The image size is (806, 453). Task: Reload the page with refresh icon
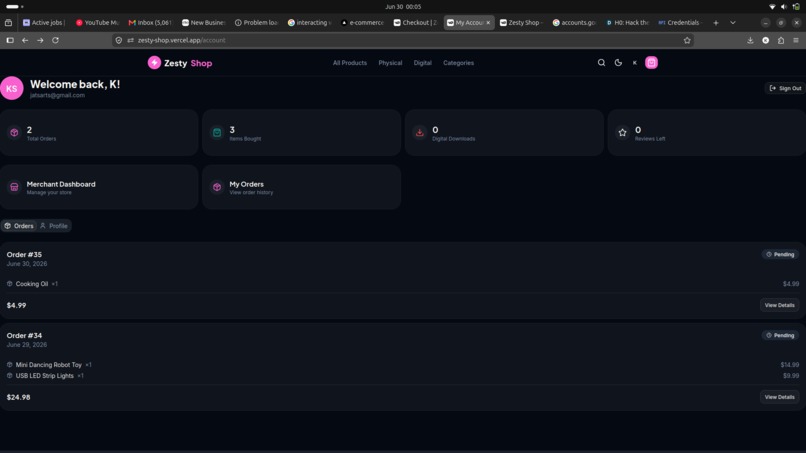(x=55, y=40)
